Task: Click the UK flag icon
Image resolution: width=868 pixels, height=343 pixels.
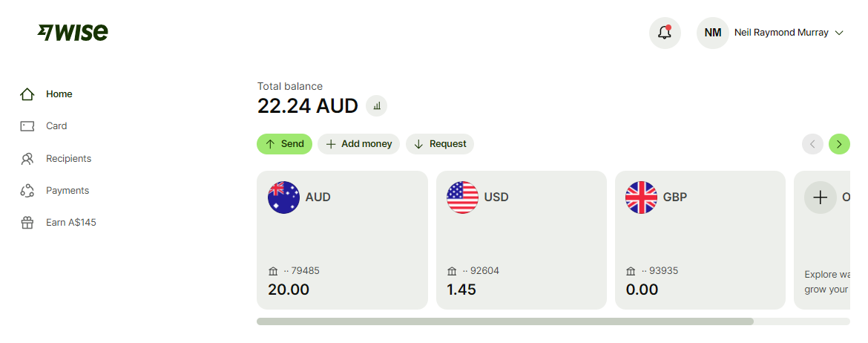Action: click(x=641, y=197)
